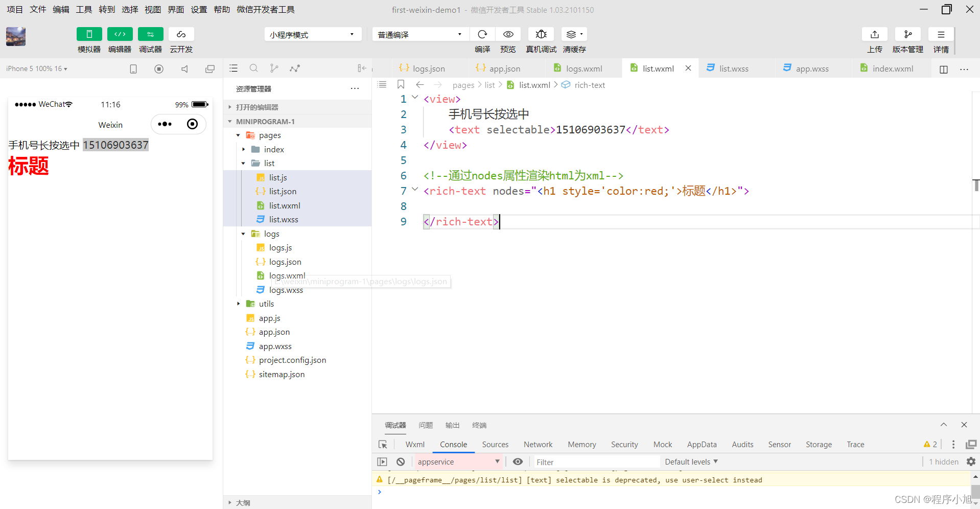Toggle the editor (编辑器) panel button

click(120, 34)
